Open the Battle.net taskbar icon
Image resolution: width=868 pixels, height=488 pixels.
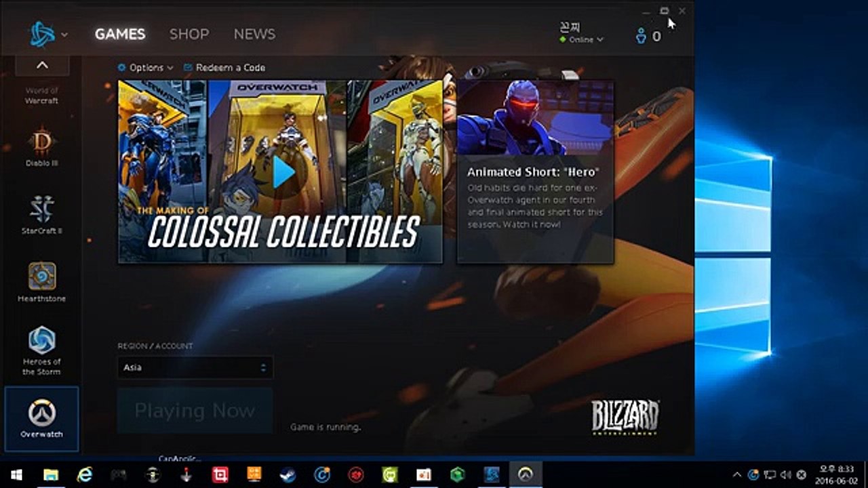492,474
